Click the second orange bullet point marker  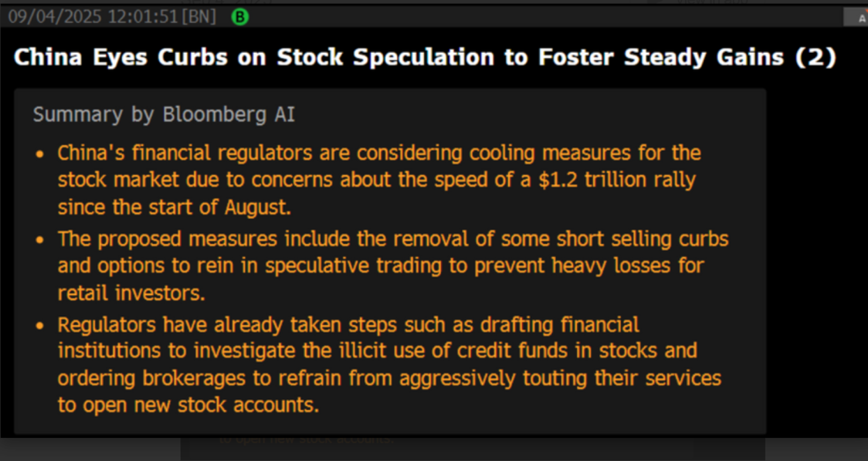coord(40,240)
